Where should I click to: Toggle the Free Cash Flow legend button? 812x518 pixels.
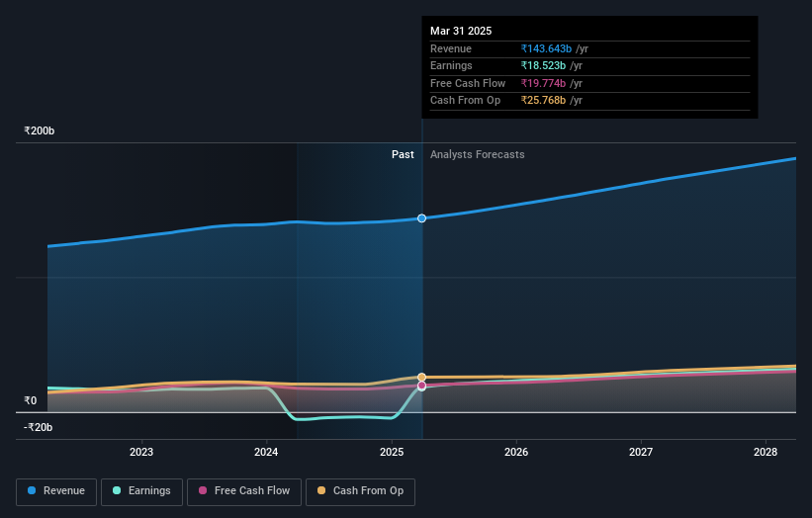click(244, 491)
